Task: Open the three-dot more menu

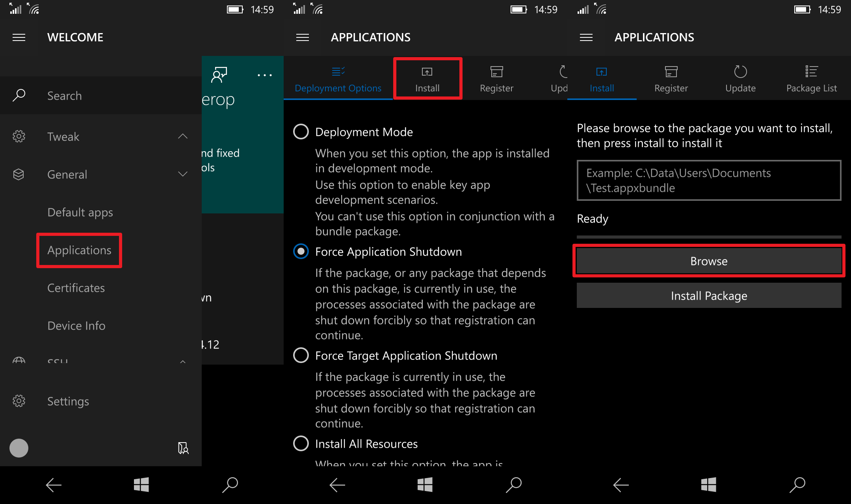Action: pyautogui.click(x=265, y=75)
